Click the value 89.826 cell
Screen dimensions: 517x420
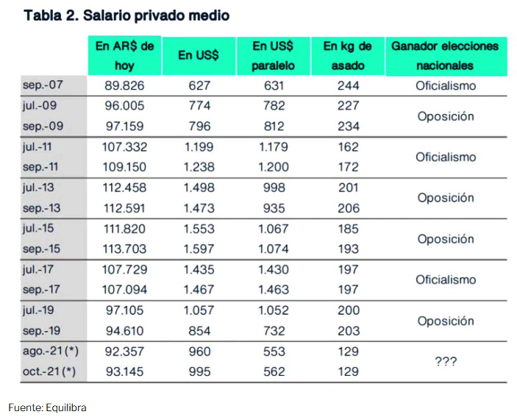click(x=124, y=85)
